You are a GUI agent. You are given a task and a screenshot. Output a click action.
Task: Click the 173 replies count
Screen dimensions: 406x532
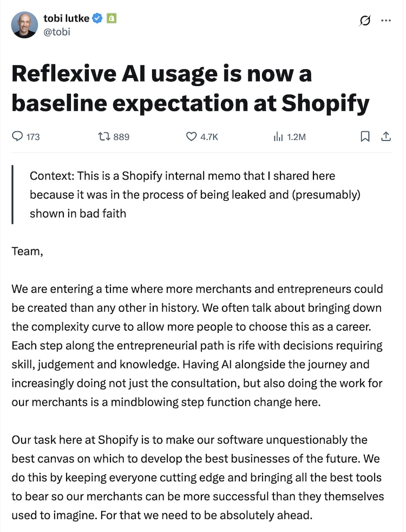33,137
